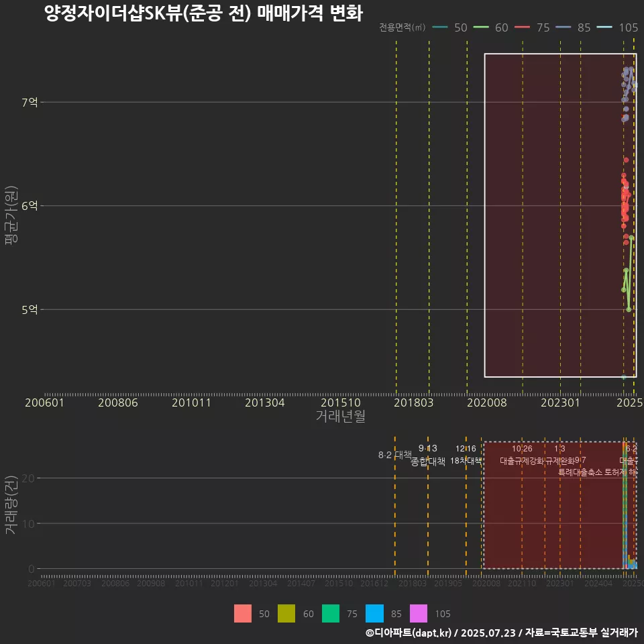Click the top chart x-axis label '200806'

(118, 402)
